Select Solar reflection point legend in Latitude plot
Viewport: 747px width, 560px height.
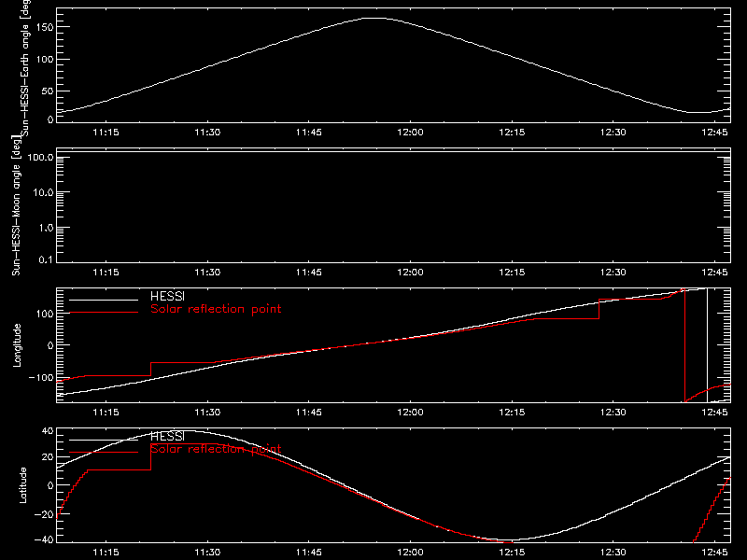tap(216, 449)
